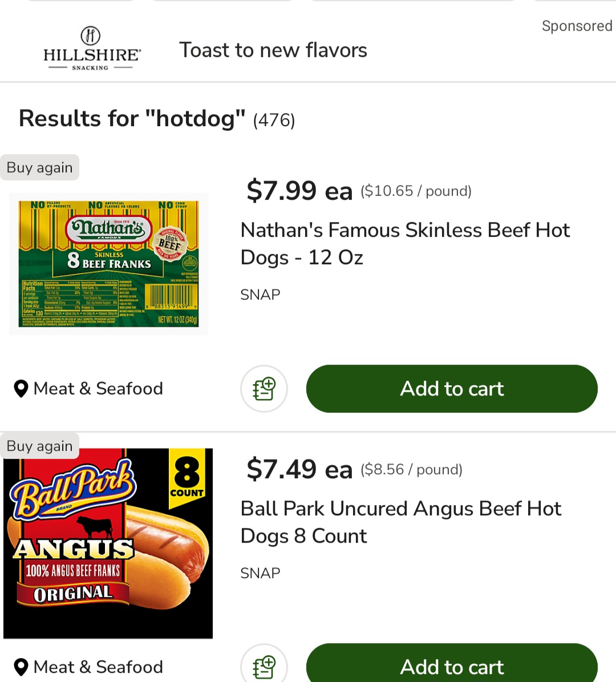Tap location pin beside Ball Park Meat & Seafood
This screenshot has height=682, width=616.
(x=21, y=667)
